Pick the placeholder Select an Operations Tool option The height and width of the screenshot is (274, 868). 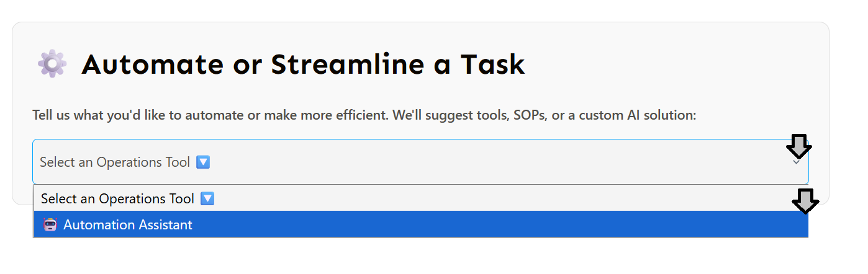118,199
